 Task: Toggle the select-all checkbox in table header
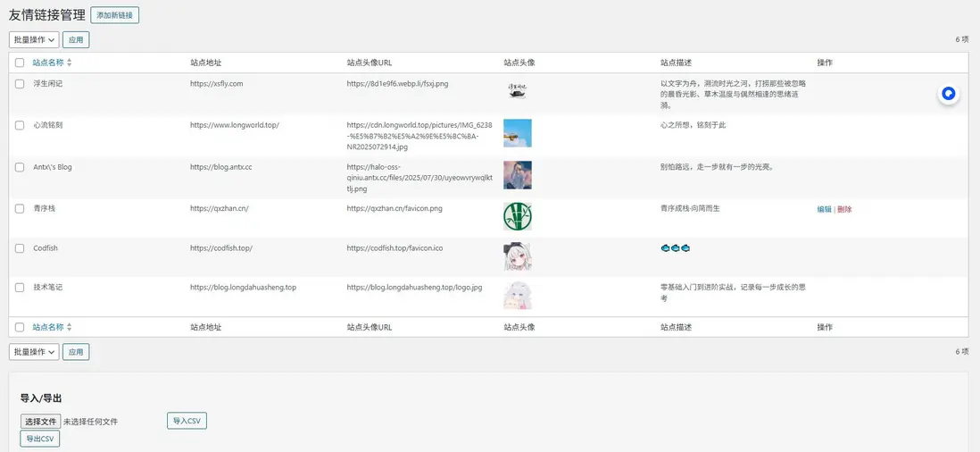pyautogui.click(x=20, y=63)
